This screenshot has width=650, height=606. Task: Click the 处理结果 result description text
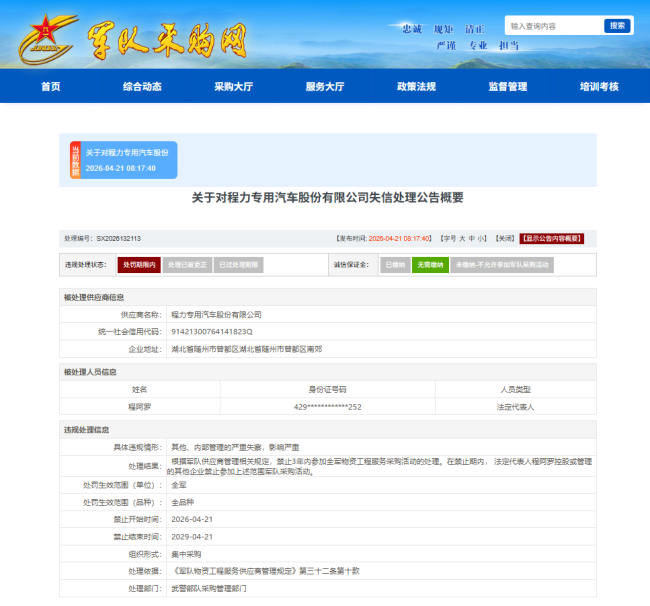(379, 466)
